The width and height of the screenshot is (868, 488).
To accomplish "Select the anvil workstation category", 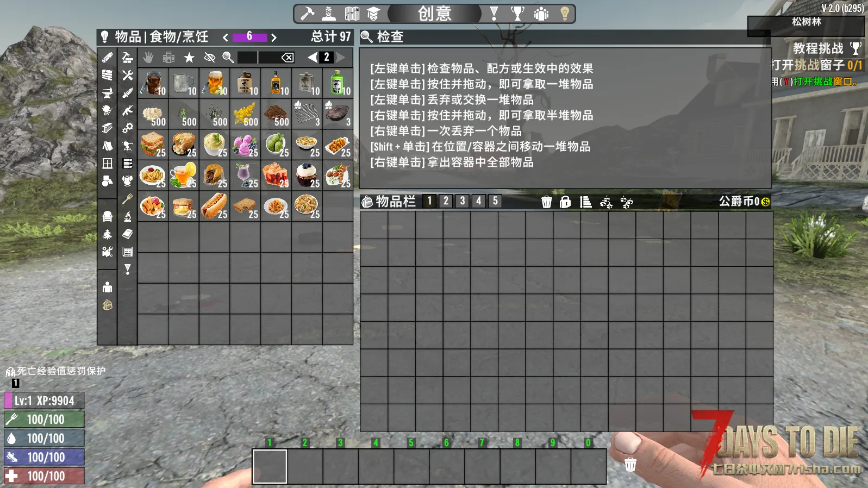I will (x=107, y=93).
